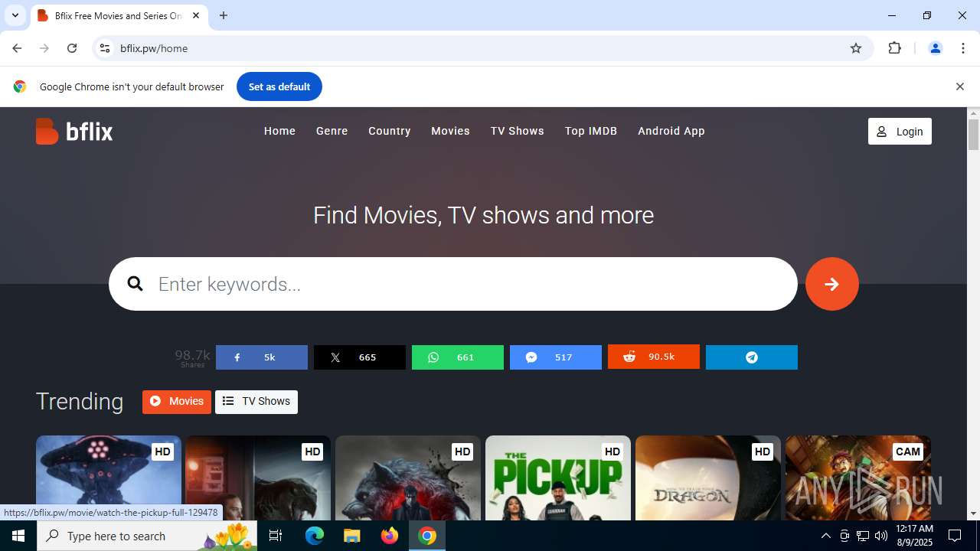Show hidden system tray icons

(x=825, y=536)
